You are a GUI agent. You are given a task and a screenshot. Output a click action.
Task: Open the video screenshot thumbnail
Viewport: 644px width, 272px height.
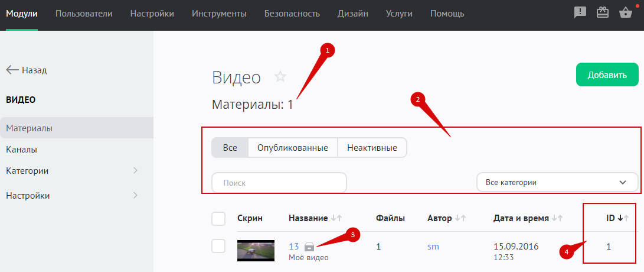pos(256,251)
